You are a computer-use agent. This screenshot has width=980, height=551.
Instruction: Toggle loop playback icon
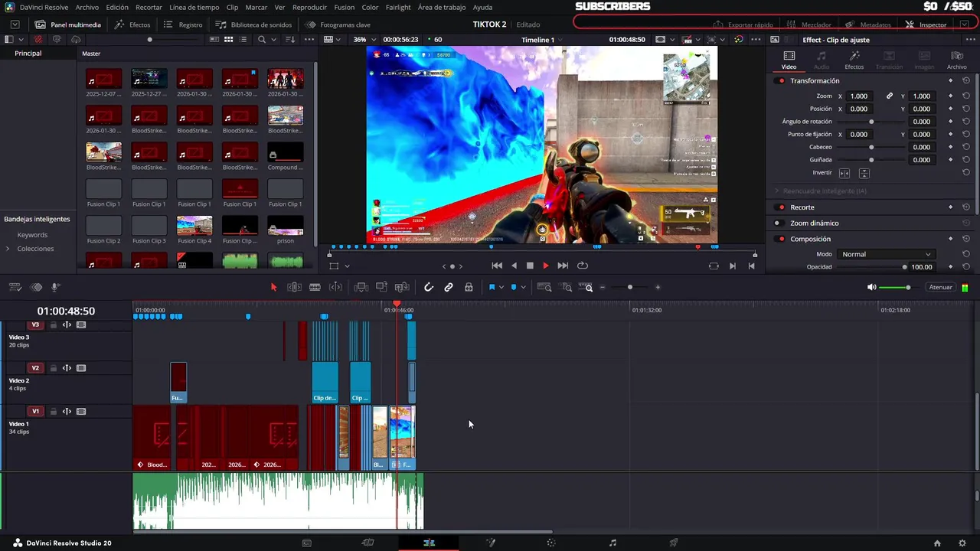click(583, 266)
